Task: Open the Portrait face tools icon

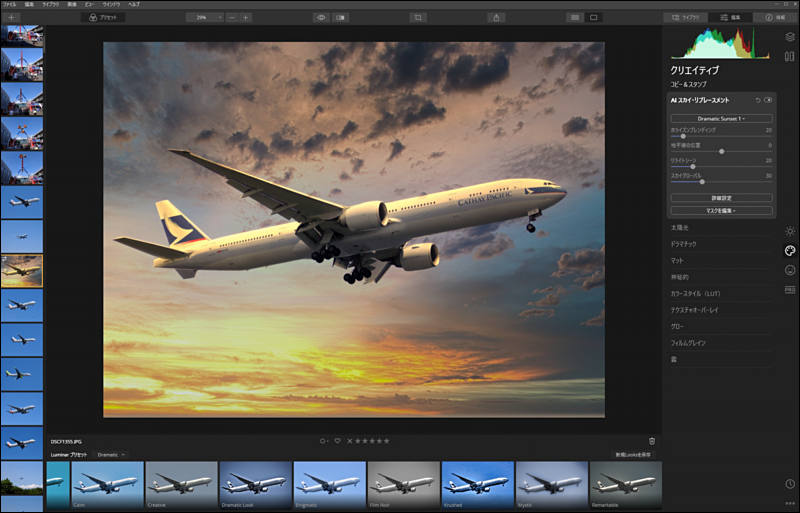Action: click(x=789, y=270)
